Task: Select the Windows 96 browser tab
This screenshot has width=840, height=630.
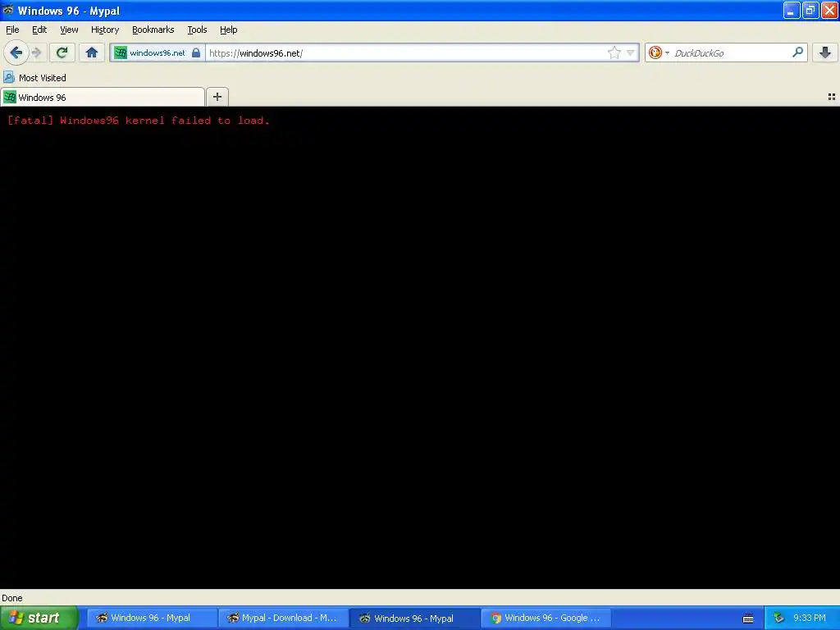Action: 103,97
